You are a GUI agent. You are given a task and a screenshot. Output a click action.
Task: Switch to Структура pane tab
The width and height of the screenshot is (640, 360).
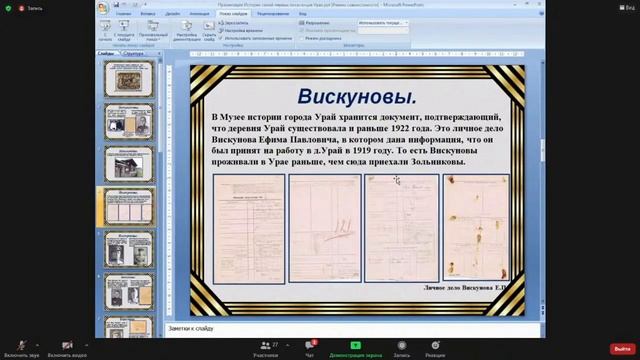coord(133,53)
